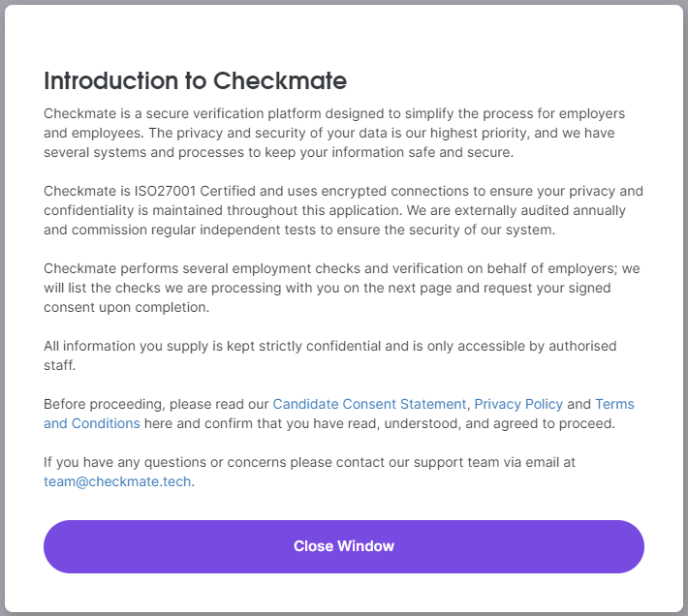Open the Privacy Policy link
Image resolution: width=688 pixels, height=616 pixels.
point(518,404)
